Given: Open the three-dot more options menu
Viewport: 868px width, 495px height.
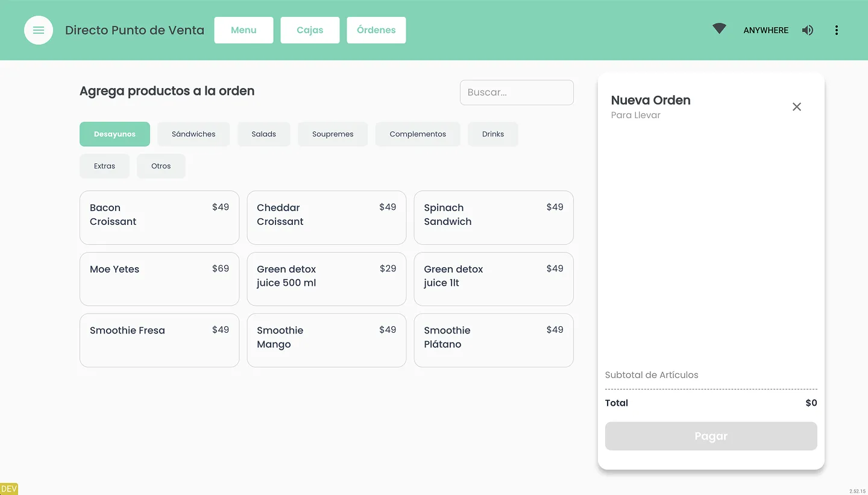Looking at the screenshot, I should 836,30.
